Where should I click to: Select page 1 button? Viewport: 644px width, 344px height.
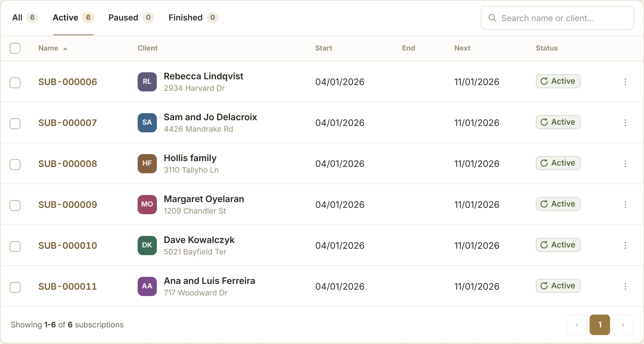pyautogui.click(x=599, y=325)
